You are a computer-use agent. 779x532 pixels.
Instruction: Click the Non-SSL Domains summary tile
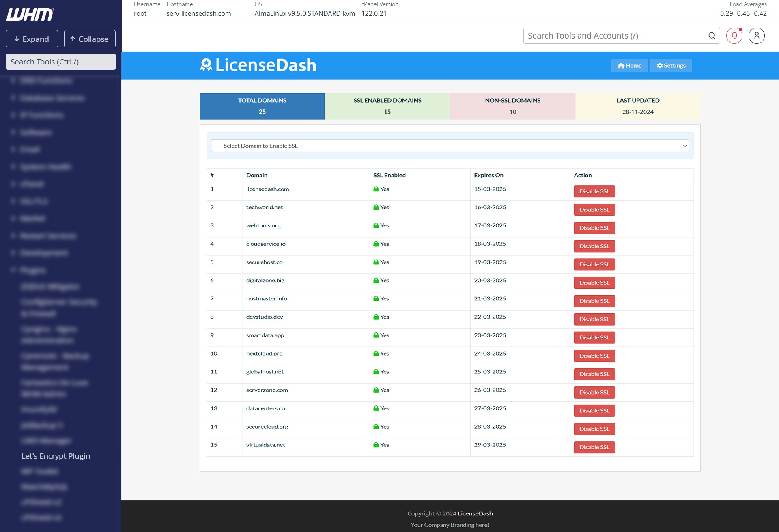pos(512,106)
